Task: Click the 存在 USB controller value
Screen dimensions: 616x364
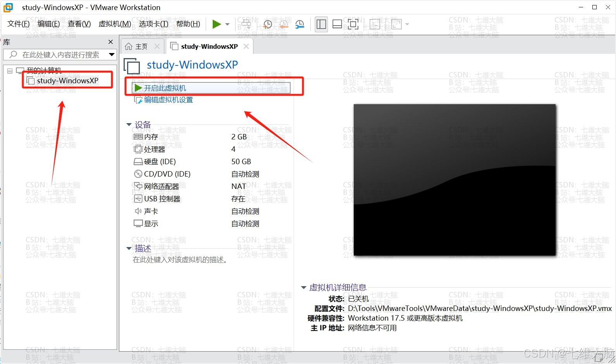Action: tap(238, 199)
